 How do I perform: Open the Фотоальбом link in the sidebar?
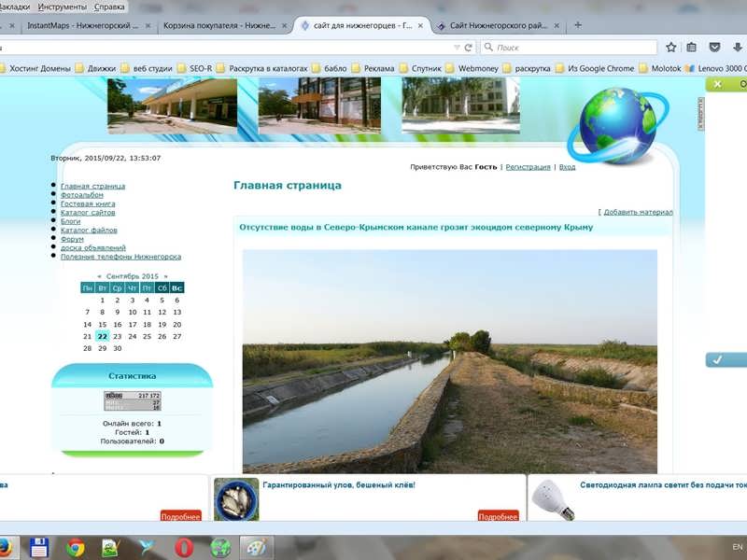pyautogui.click(x=82, y=195)
